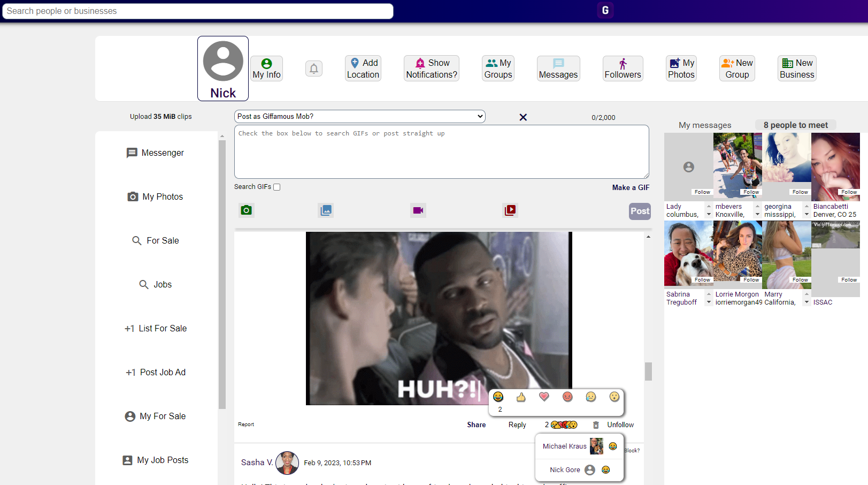
Task: Switch to 8 people to meet tab
Action: click(795, 125)
